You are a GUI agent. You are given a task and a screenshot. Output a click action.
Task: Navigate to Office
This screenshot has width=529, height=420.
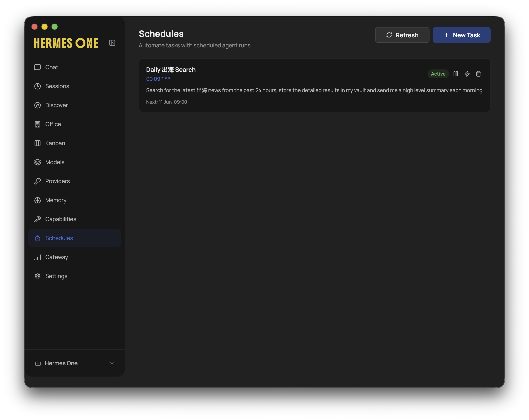coord(75,124)
